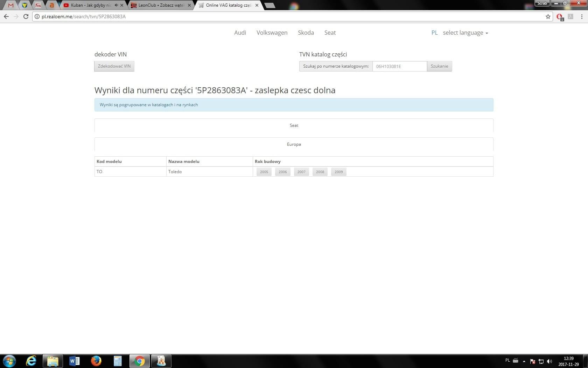Open a new browser tab
Screen dimensions: 588x368
(270, 6)
